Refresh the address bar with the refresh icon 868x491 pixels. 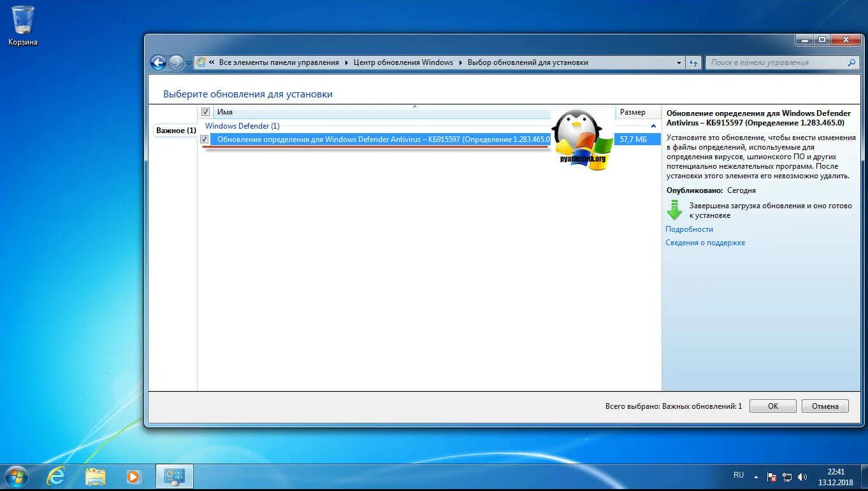click(693, 62)
